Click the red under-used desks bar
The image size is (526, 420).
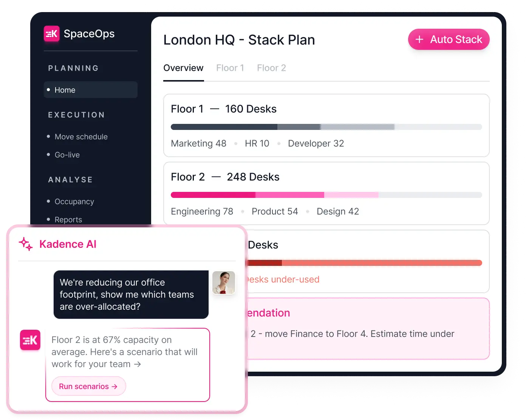click(363, 263)
